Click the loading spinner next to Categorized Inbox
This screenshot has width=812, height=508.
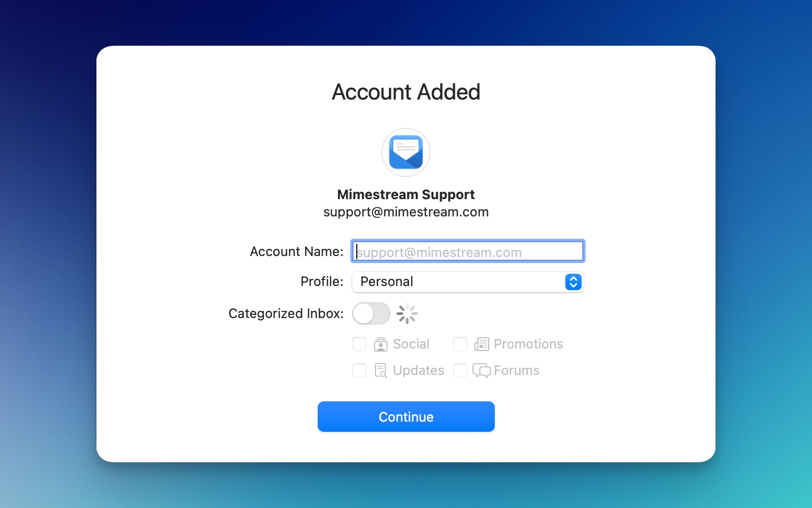click(x=408, y=313)
